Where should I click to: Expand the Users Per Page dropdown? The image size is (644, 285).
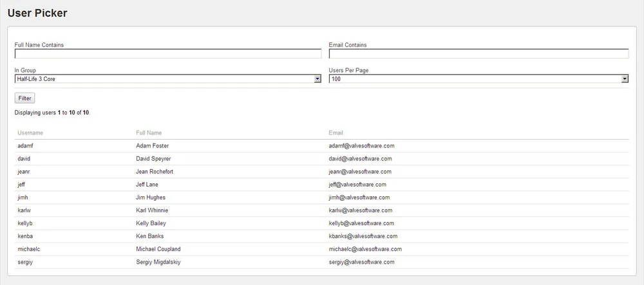[x=478, y=79]
